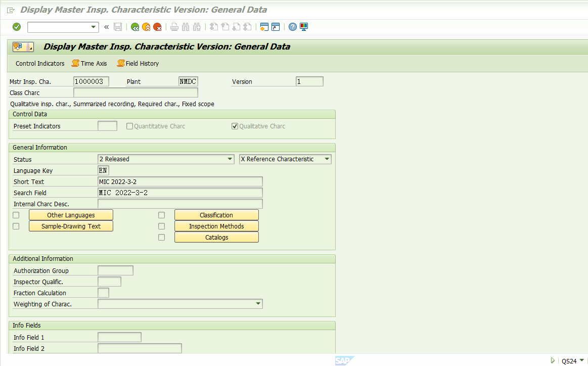Open the Find icon in the toolbar

click(185, 27)
